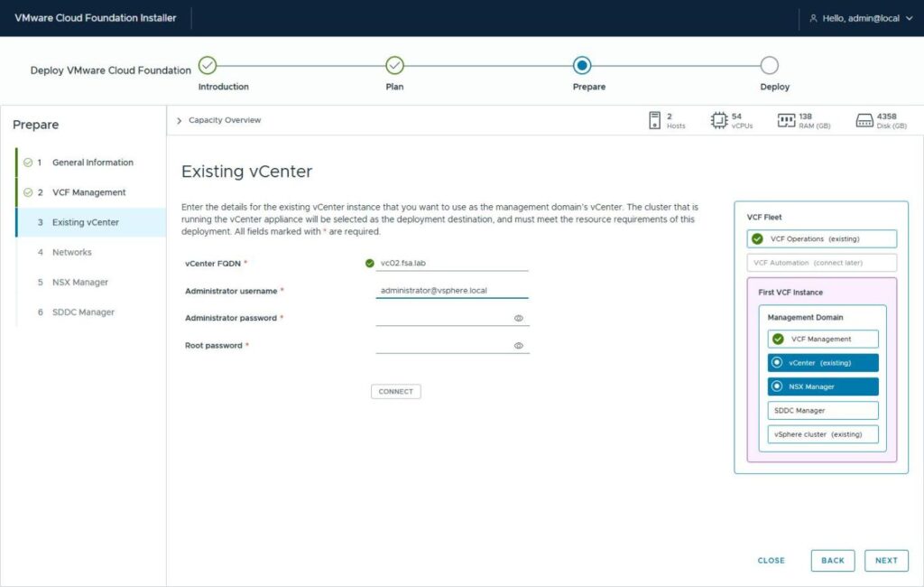
Task: Click the NSX Manager highlighted box in diagram
Action: pyautogui.click(x=823, y=387)
